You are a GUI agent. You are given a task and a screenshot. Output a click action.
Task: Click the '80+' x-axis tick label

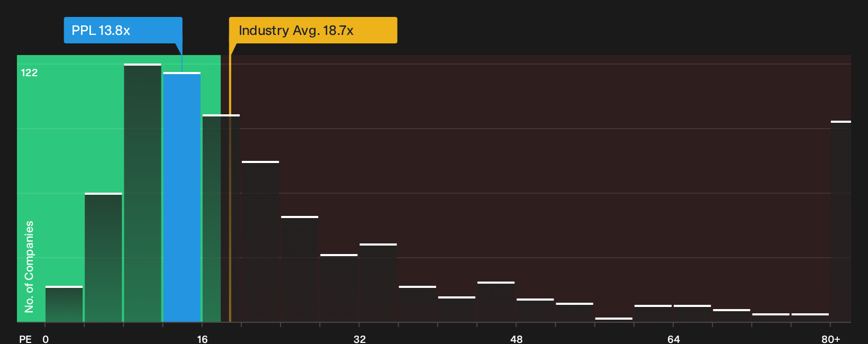pos(830,339)
